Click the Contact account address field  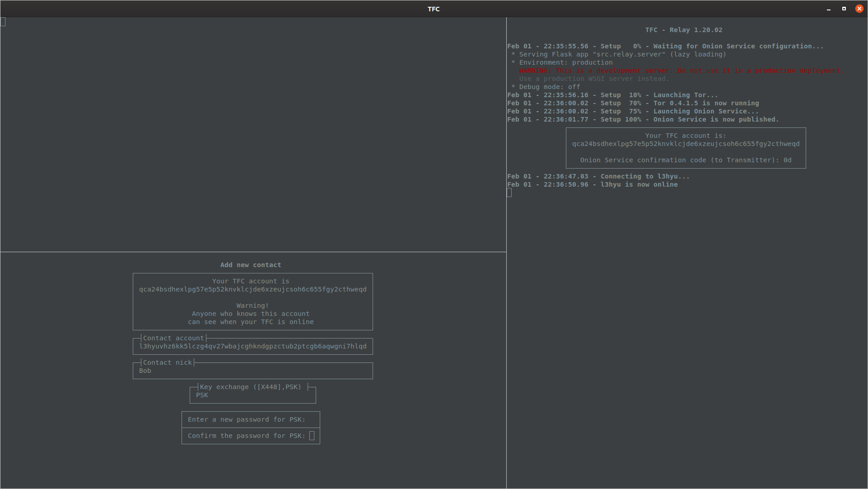tap(252, 346)
